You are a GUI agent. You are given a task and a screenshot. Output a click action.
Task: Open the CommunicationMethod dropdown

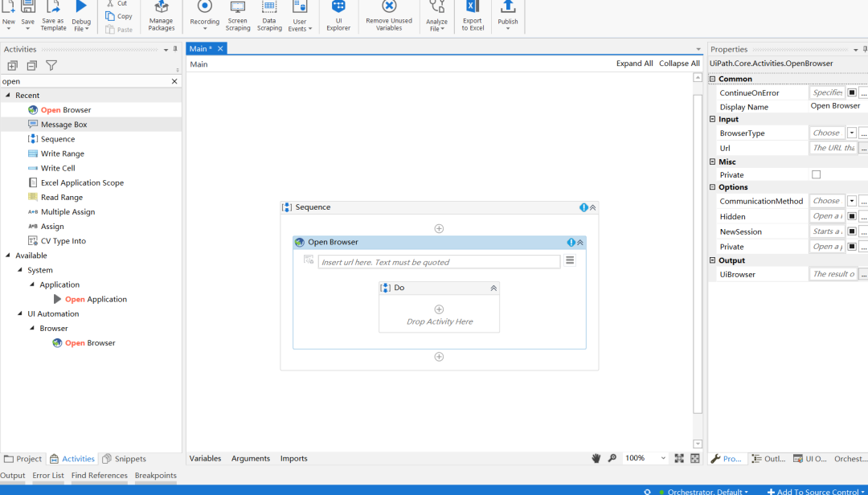[x=851, y=201]
